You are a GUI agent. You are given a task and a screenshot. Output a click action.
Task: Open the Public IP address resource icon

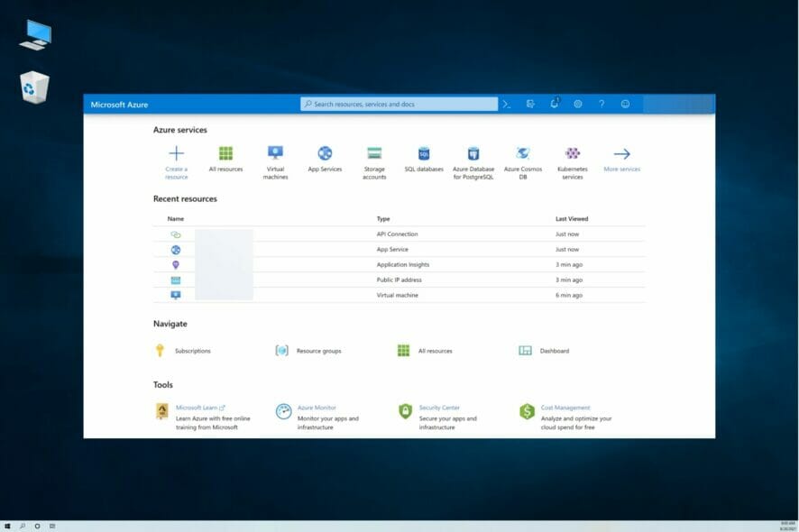point(176,280)
